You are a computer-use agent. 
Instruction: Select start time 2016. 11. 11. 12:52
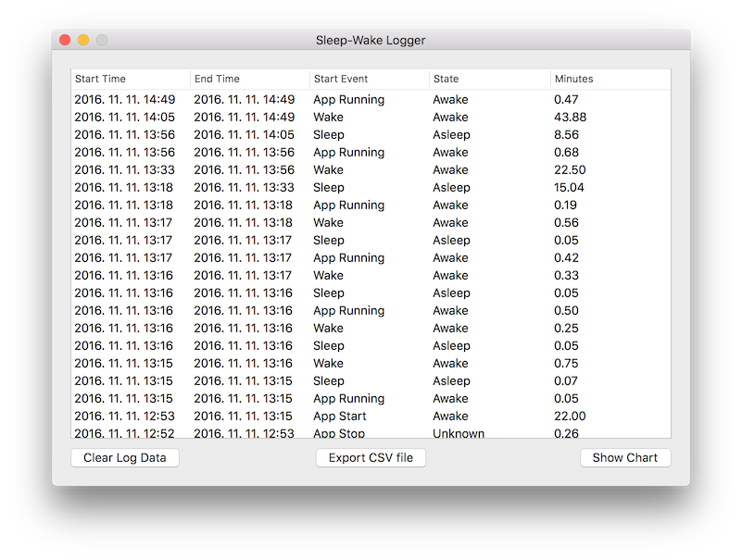tap(124, 433)
